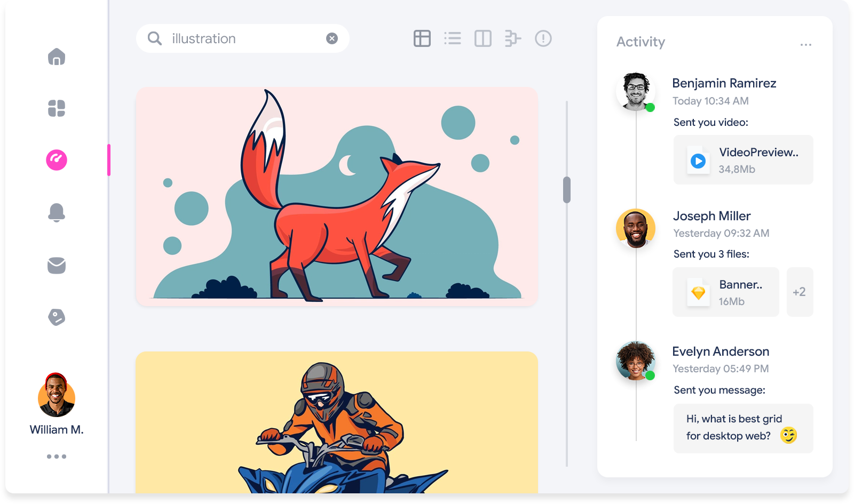Switch to table grid view
The height and width of the screenshot is (504, 854).
[422, 38]
